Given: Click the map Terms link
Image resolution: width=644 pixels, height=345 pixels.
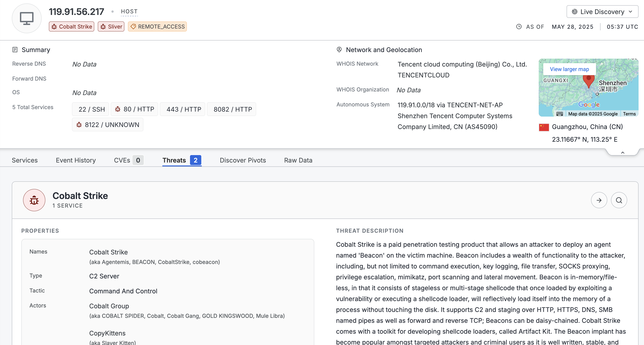Looking at the screenshot, I should pyautogui.click(x=629, y=114).
